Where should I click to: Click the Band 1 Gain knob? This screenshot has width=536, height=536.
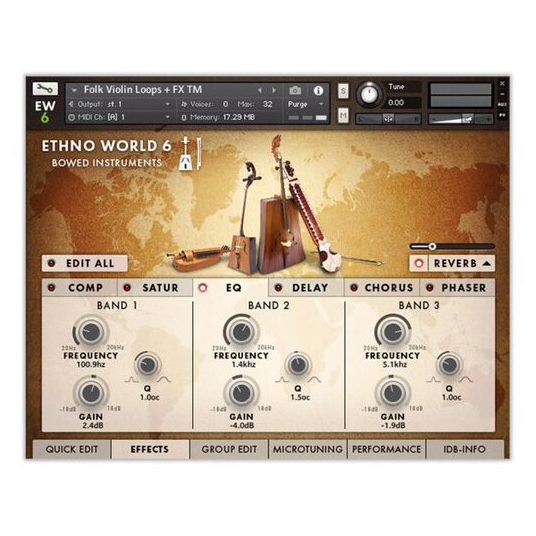[91, 393]
